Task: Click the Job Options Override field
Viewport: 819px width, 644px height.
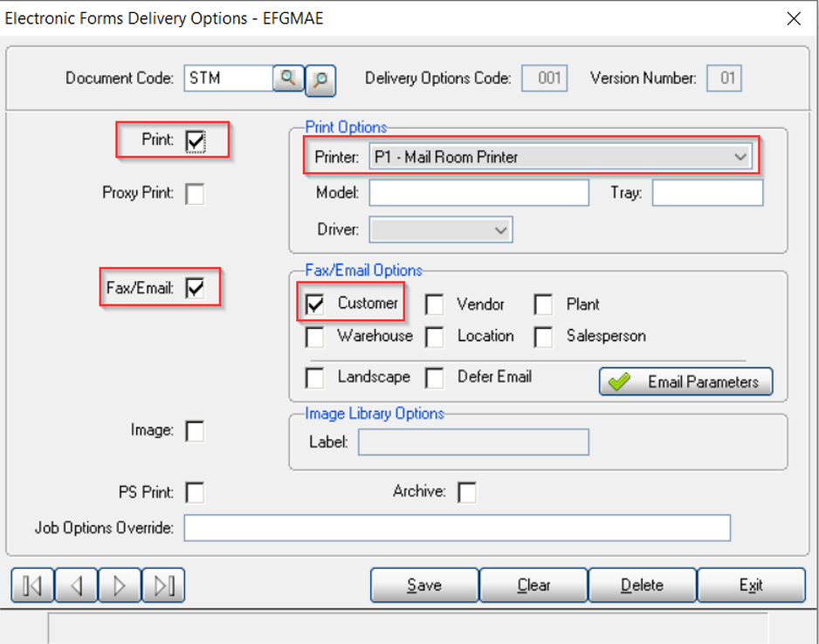Action: (457, 528)
